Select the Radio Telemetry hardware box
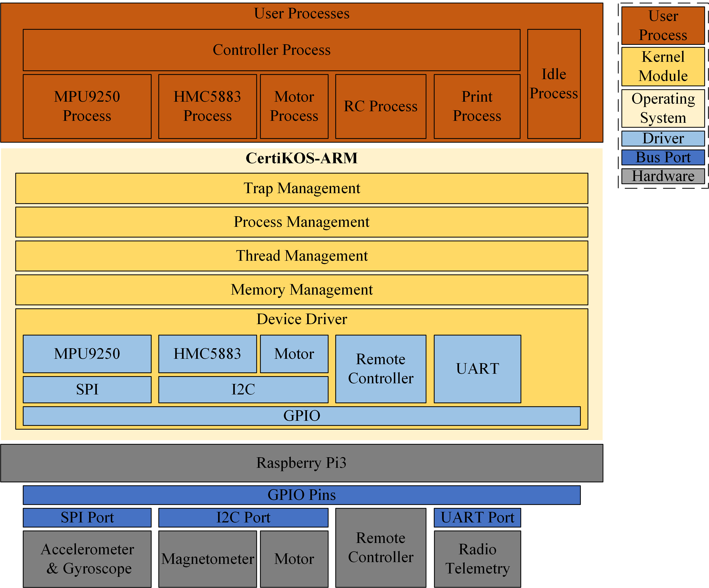 [477, 559]
